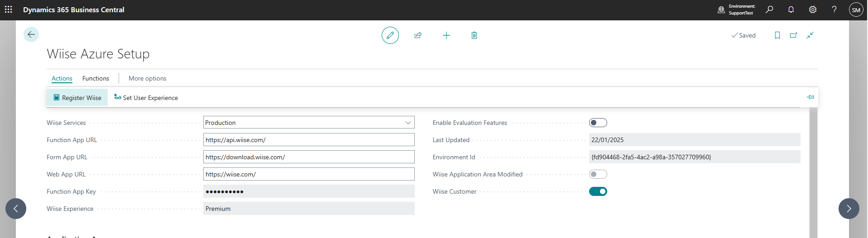Click the Function App URL field
The width and height of the screenshot is (868, 238).
tap(309, 140)
